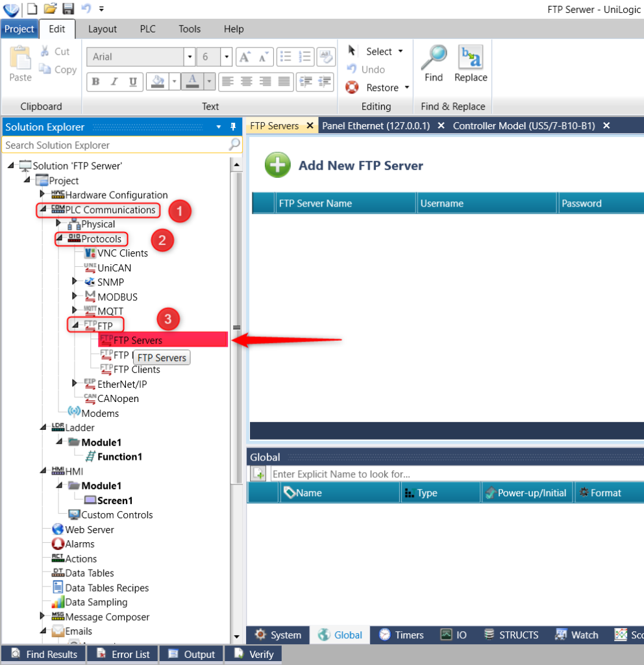Open the Output panel
The width and height of the screenshot is (644, 665).
tap(192, 655)
